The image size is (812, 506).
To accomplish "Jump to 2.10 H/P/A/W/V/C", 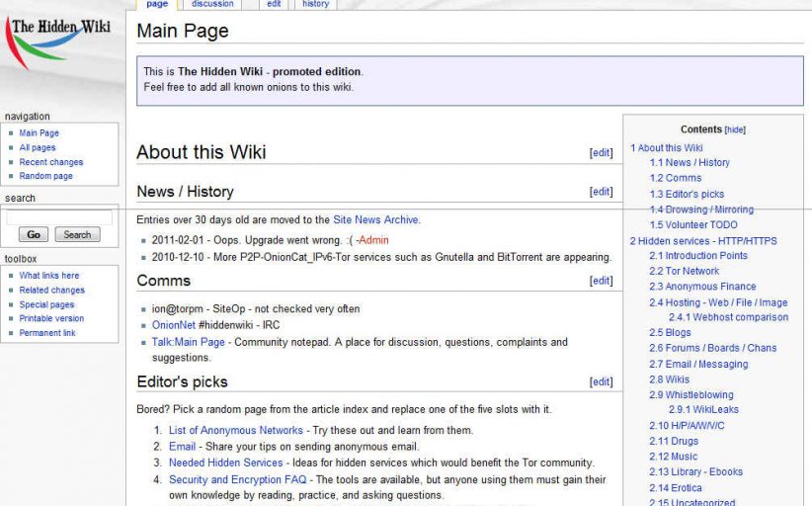I will tap(688, 426).
